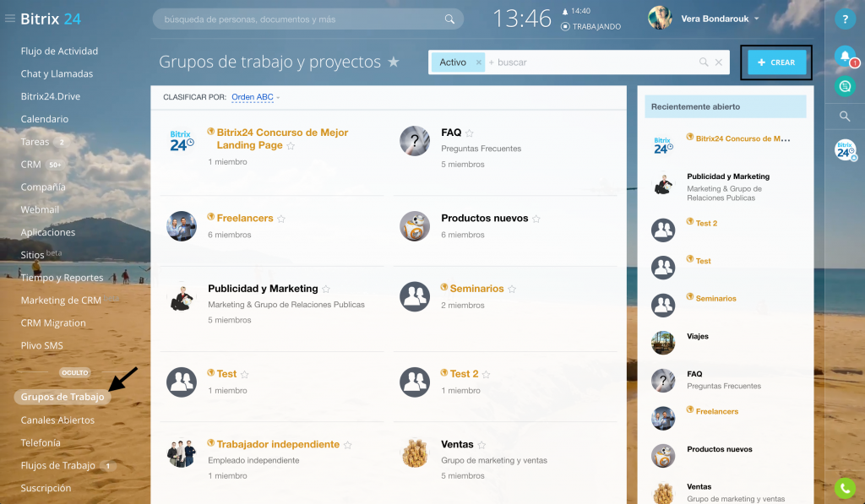Click the Viajes thumbnail in recently opened
The height and width of the screenshot is (504, 865).
[x=663, y=343]
